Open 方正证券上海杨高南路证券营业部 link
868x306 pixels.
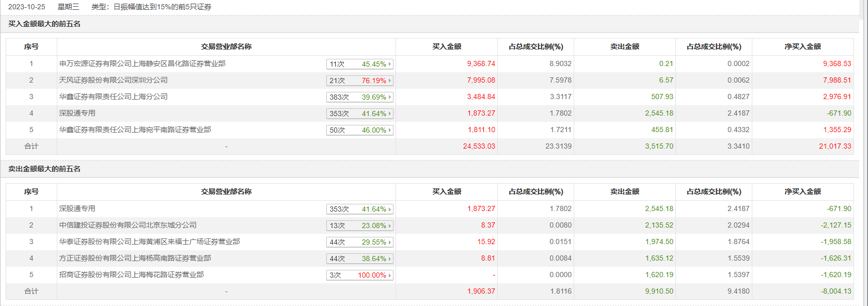pyautogui.click(x=135, y=258)
